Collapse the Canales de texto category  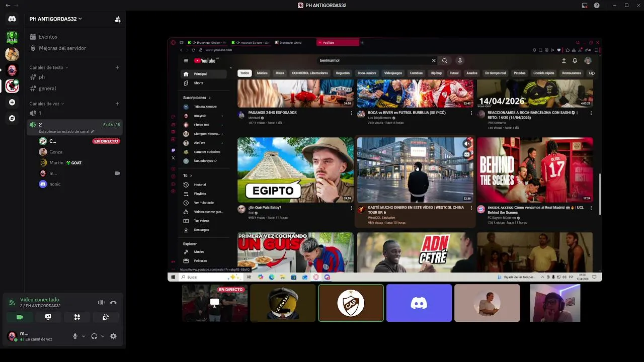pyautogui.click(x=48, y=67)
